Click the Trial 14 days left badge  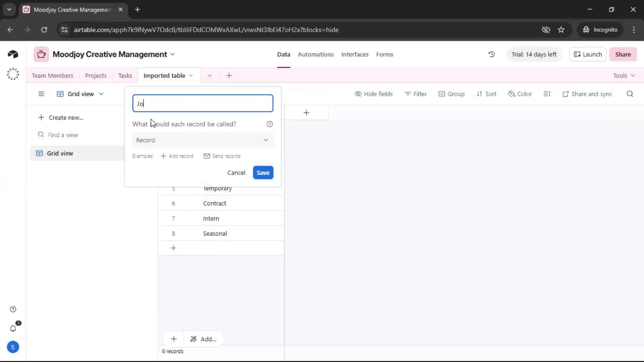[x=534, y=54]
